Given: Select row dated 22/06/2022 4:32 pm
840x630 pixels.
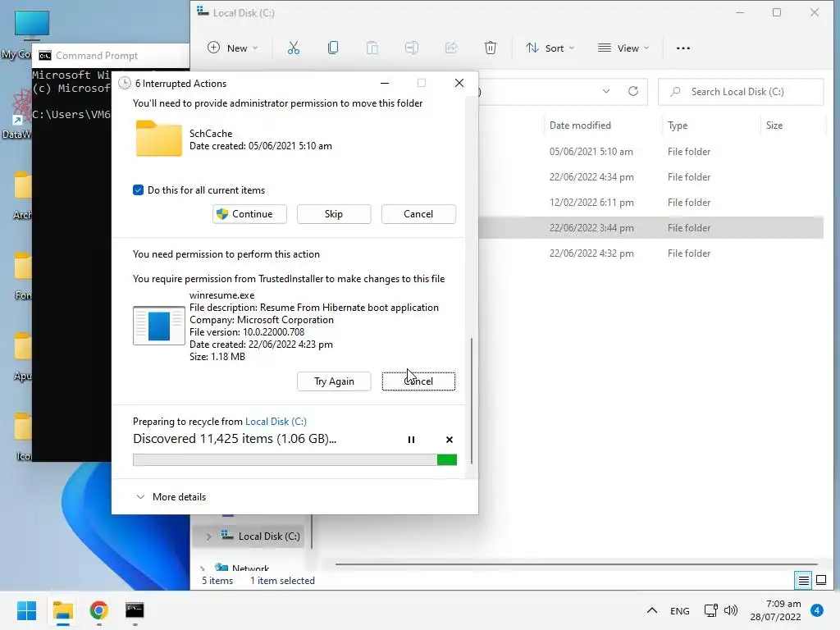Looking at the screenshot, I should [x=651, y=253].
